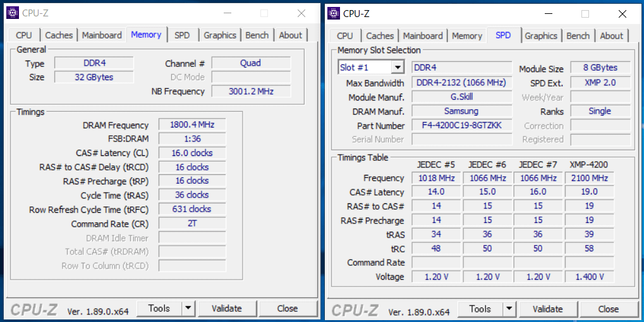Click the Size 32 GBytes value
This screenshot has height=322, width=644.
pos(94,77)
